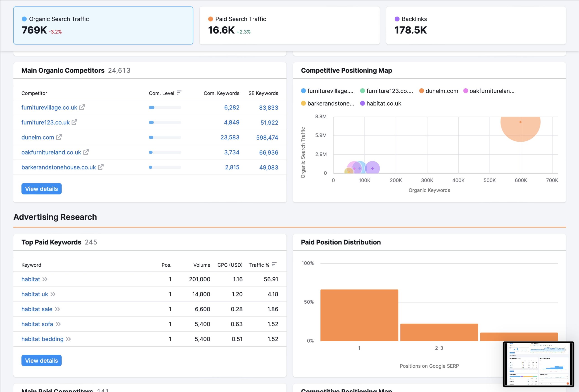Viewport: 579px width, 392px height.
Task: Click SE keywords value 598,474
Action: tap(267, 137)
